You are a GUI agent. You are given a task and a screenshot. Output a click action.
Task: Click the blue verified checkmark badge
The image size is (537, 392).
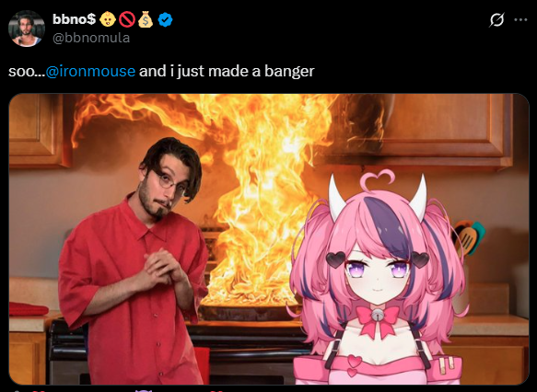pos(165,20)
